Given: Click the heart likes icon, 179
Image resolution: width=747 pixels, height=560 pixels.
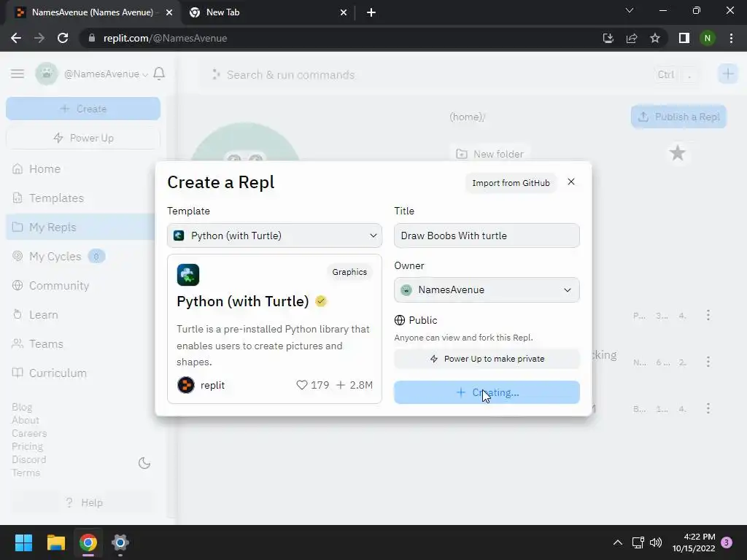Looking at the screenshot, I should point(302,385).
